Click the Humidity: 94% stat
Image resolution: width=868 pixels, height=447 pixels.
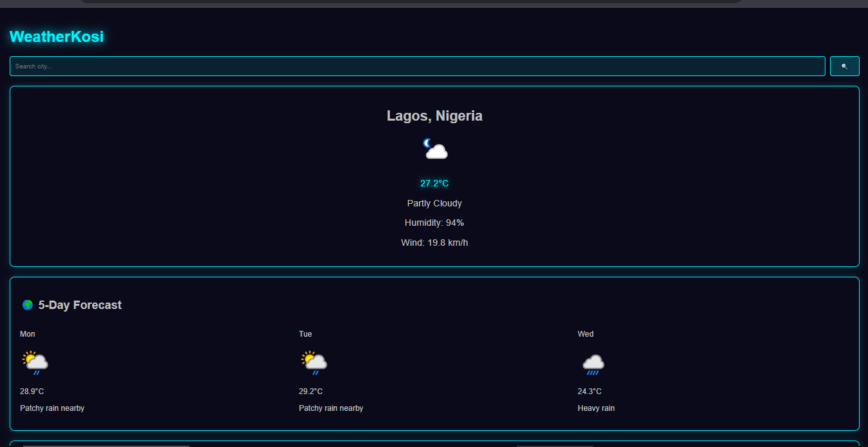[x=434, y=223]
